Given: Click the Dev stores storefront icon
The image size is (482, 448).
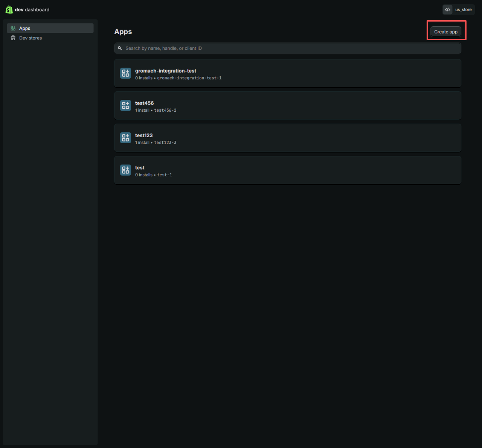Looking at the screenshot, I should 13,38.
